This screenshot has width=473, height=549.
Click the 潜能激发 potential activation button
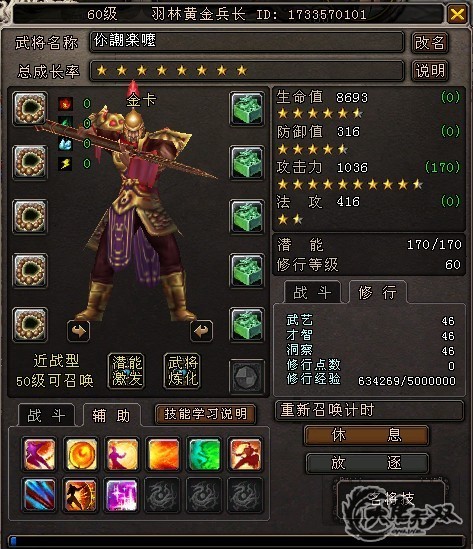pos(126,371)
